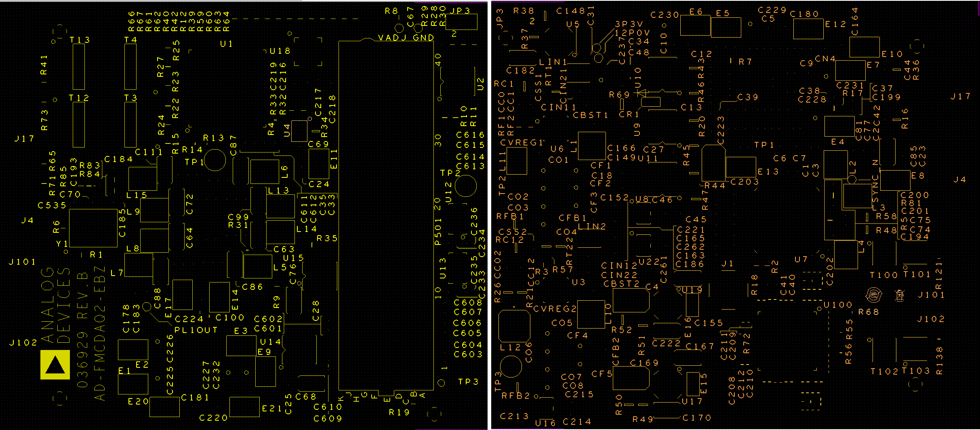The image size is (980, 430).
Task: Click the recycling compliance symbol near J101
Action: (x=873, y=295)
